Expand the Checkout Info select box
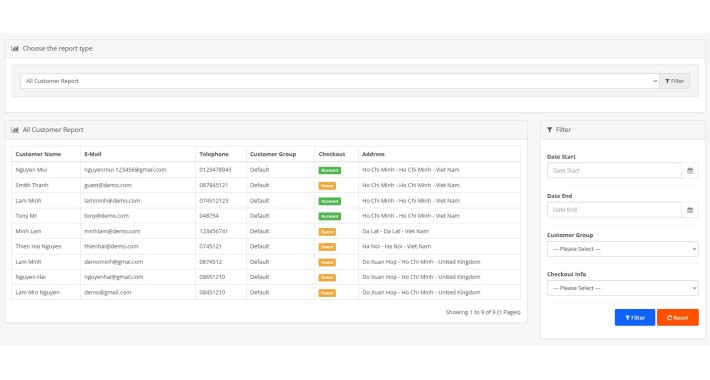Viewport: 710px width, 380px height. [x=623, y=288]
